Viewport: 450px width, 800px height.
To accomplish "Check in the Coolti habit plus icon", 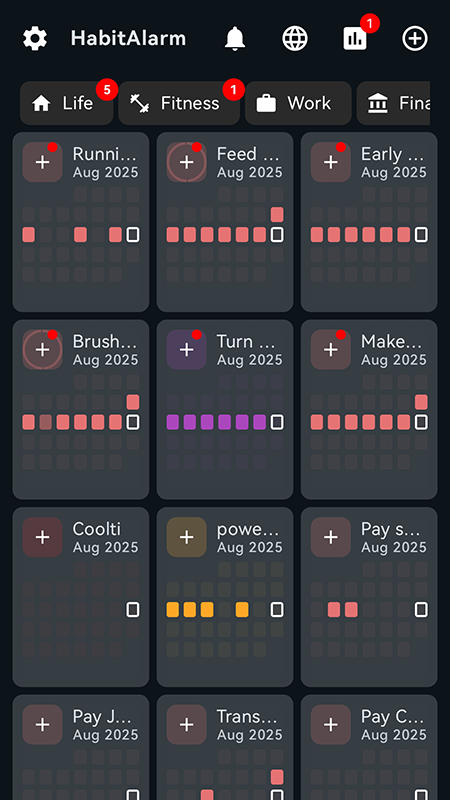I will coord(42,537).
